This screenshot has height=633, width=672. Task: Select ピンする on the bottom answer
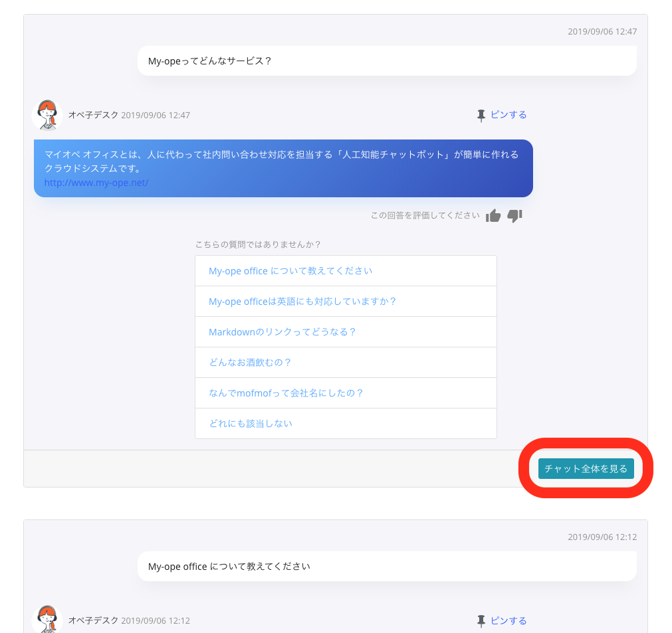pyautogui.click(x=508, y=620)
